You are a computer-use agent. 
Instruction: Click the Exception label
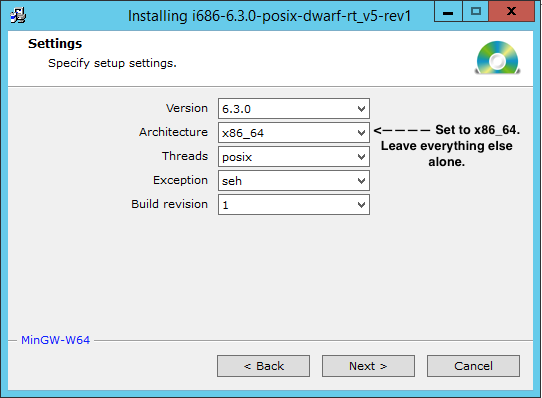click(180, 180)
